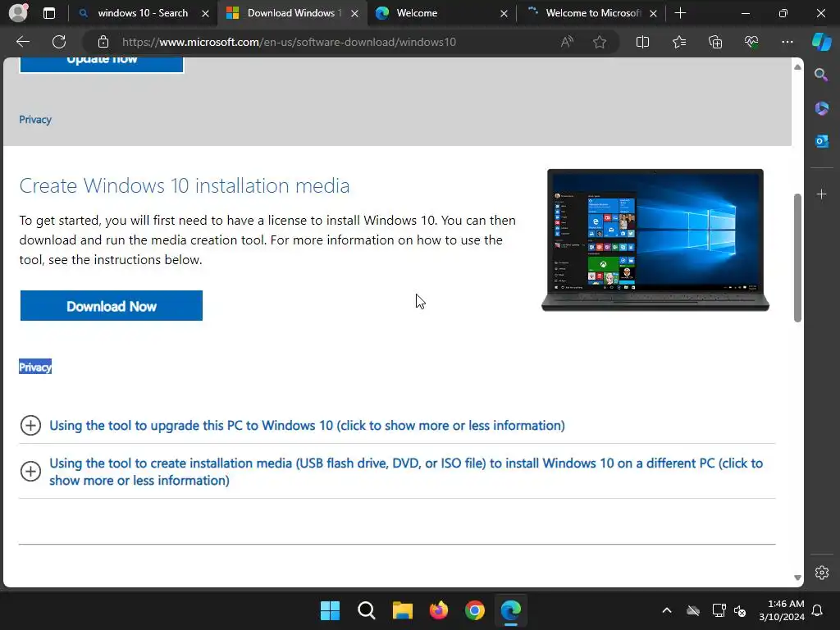
Task: Add this page to favorites star
Action: pos(600,42)
